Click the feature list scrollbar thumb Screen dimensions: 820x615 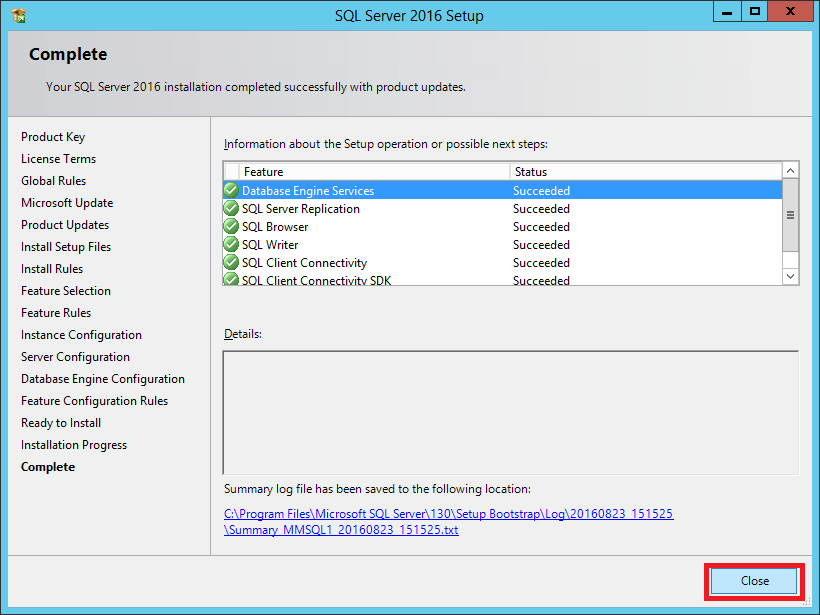pos(790,215)
